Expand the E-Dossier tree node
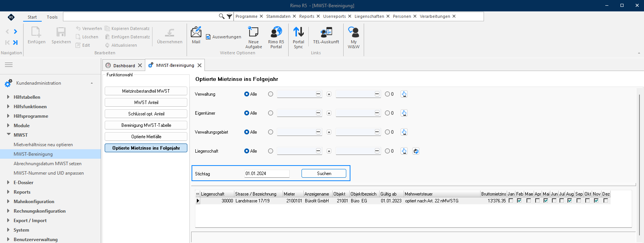Screen dimensions: 644x243 coord(8,182)
